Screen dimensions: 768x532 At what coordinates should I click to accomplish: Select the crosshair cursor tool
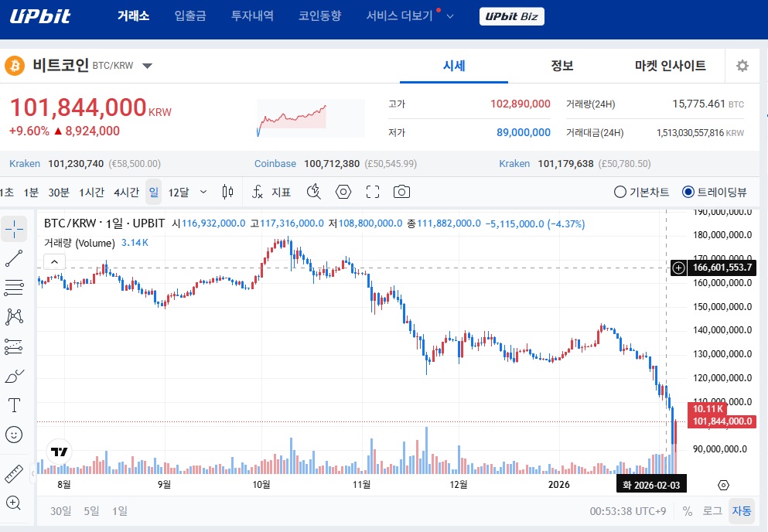tap(14, 229)
